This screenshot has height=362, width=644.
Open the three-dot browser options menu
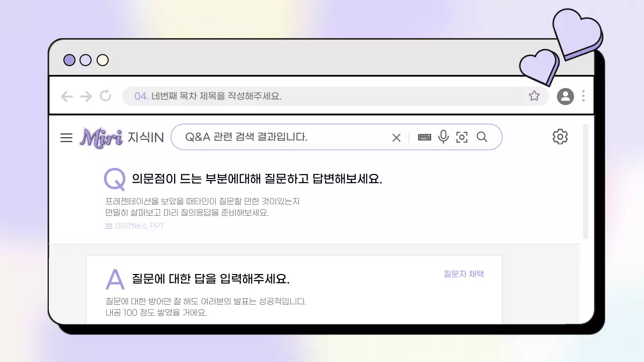coord(583,96)
